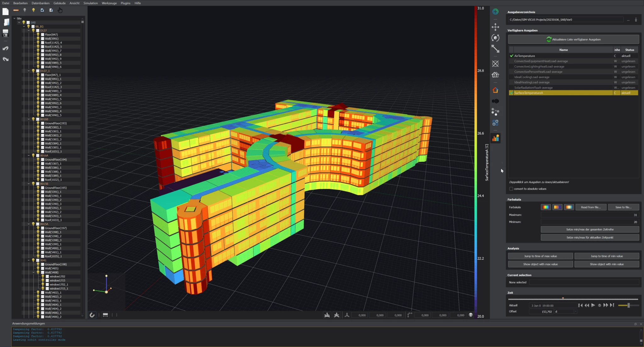644x347 pixels.
Task: Click the play button in time controls
Action: click(593, 305)
